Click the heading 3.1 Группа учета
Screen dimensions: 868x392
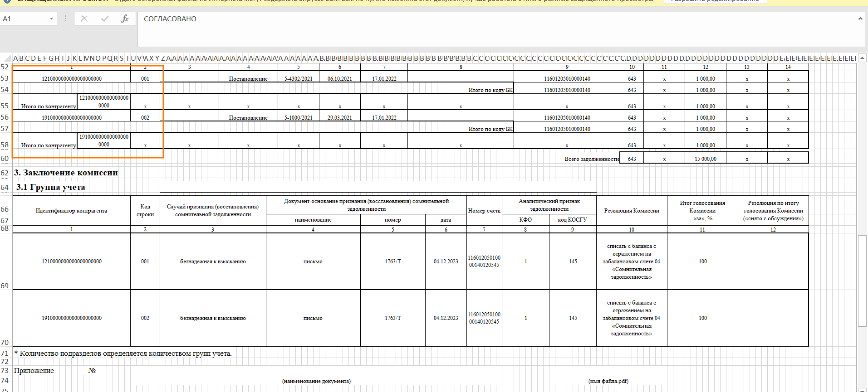[x=50, y=187]
